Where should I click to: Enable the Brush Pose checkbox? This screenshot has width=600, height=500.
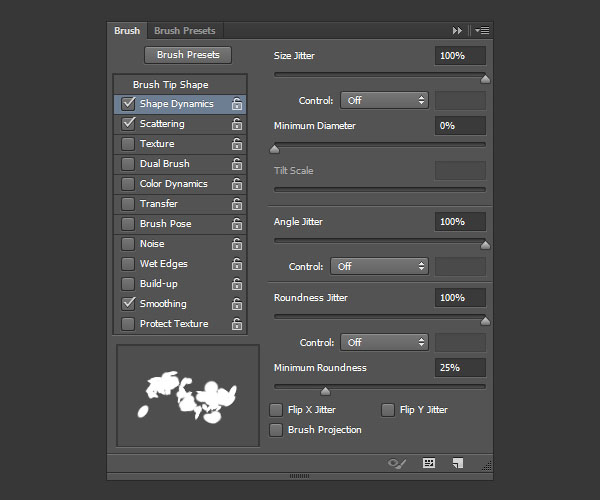point(128,224)
